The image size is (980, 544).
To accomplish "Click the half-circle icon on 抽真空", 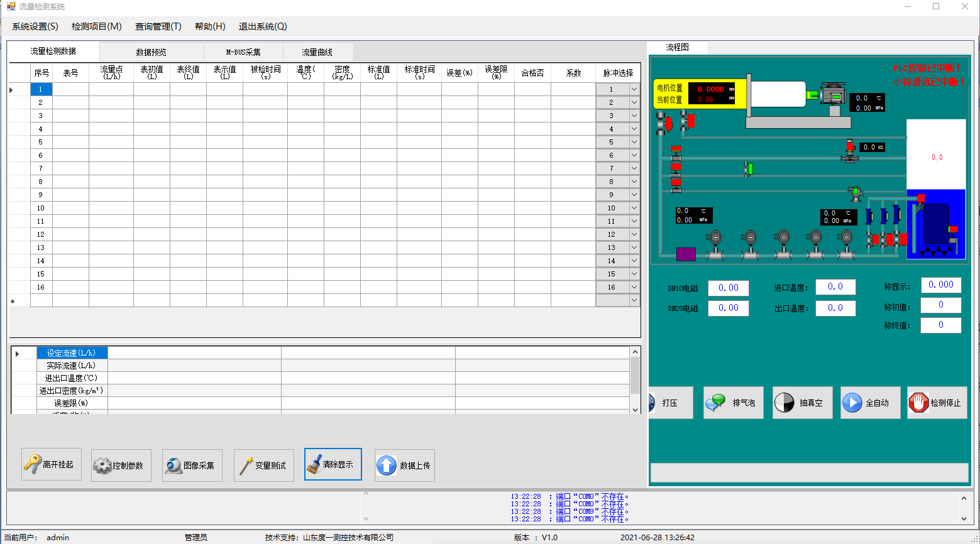I will pyautogui.click(x=784, y=403).
